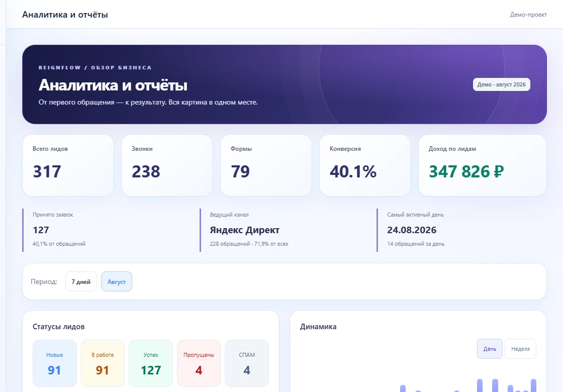This screenshot has height=392, width=563.
Task: Click the Период: label
Action: (x=44, y=281)
